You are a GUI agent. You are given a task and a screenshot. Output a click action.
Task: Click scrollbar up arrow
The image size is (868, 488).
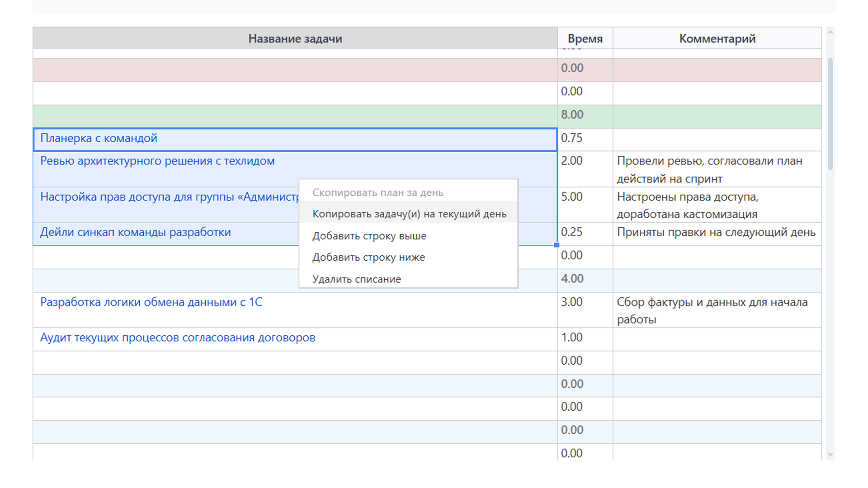pyautogui.click(x=830, y=32)
